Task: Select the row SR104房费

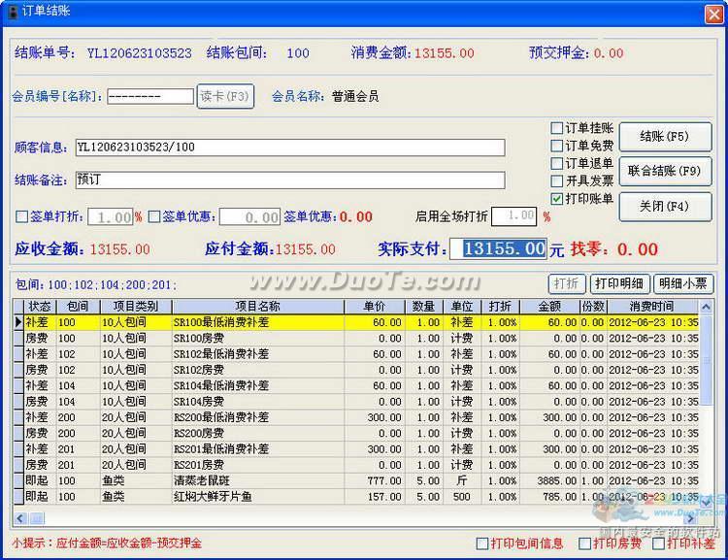Action: [355, 401]
